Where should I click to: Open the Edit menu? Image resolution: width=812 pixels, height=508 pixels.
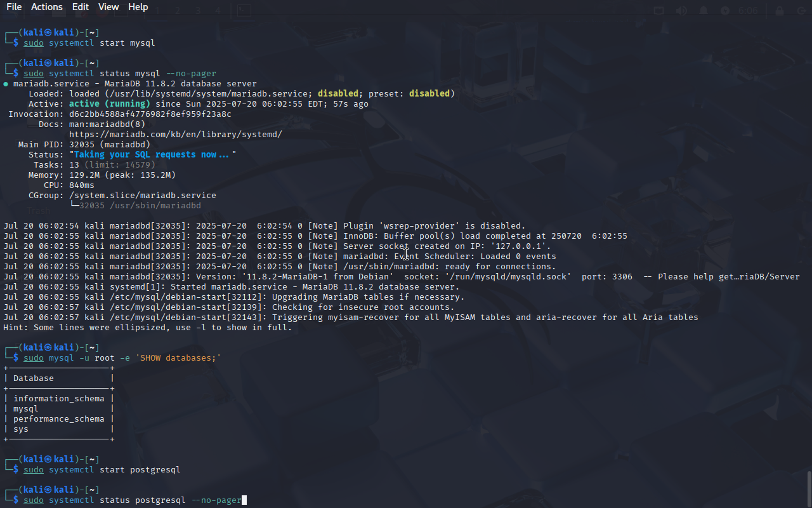(x=81, y=7)
